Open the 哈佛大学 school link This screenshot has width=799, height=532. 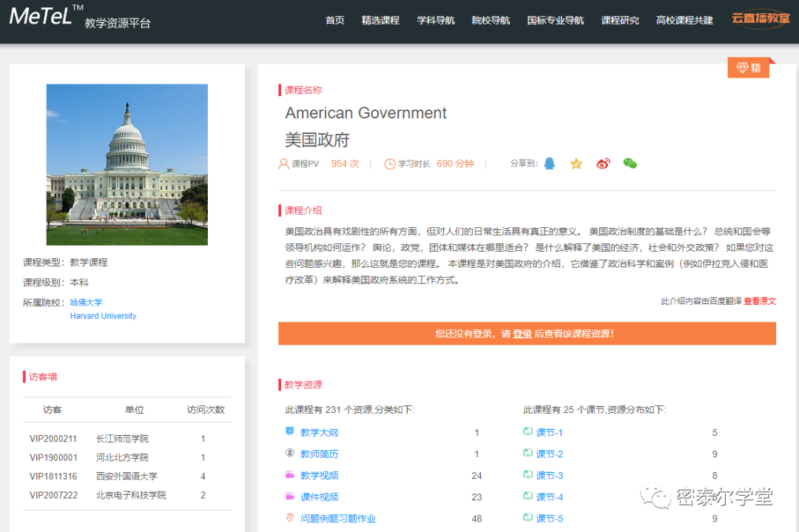pos(86,302)
